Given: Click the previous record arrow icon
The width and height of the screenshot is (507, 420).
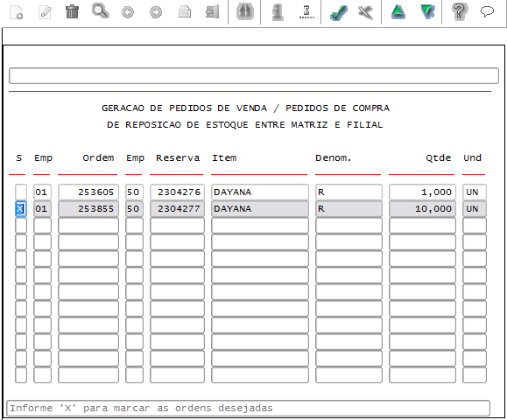Looking at the screenshot, I should coord(128,12).
